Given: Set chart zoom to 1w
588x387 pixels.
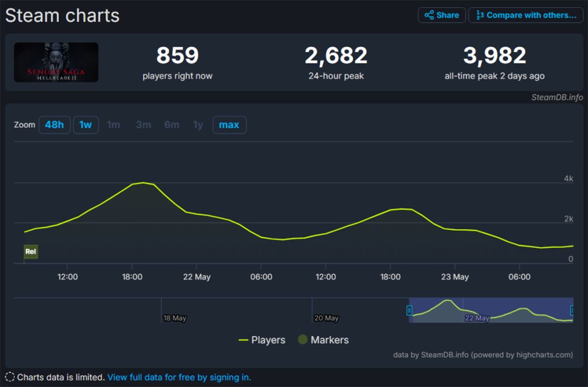Looking at the screenshot, I should tap(85, 125).
